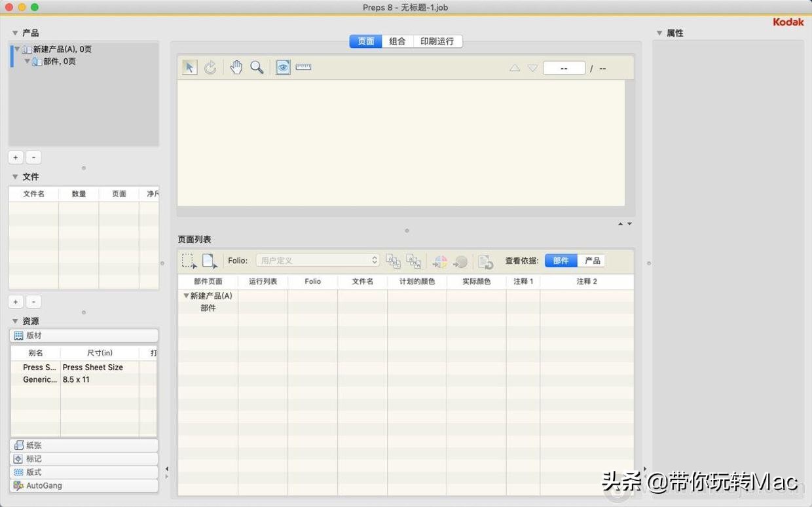
Task: Activate the Zoom magnifier tool
Action: [x=256, y=67]
